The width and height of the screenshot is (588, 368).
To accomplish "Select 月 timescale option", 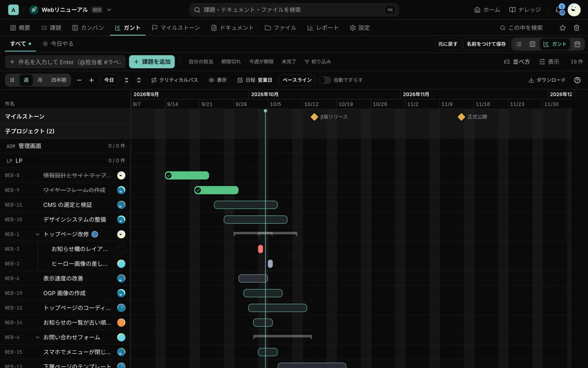I will (x=40, y=80).
